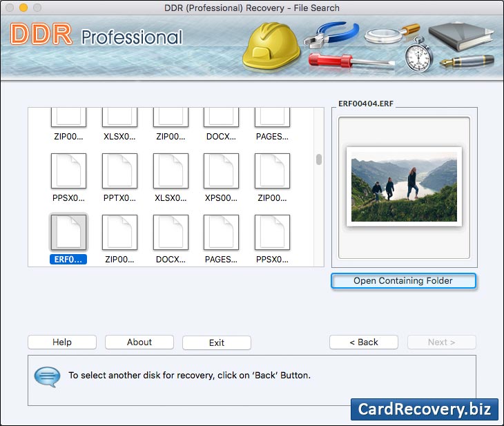Viewport: 504px width, 426px height.
Task: Pick the DOCX... file directly above XPS00...
Action: coord(221,117)
